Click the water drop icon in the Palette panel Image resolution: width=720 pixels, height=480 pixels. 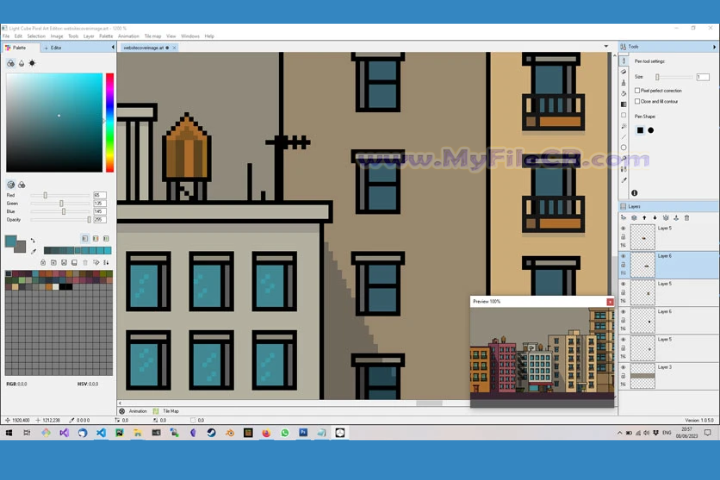coord(22,63)
